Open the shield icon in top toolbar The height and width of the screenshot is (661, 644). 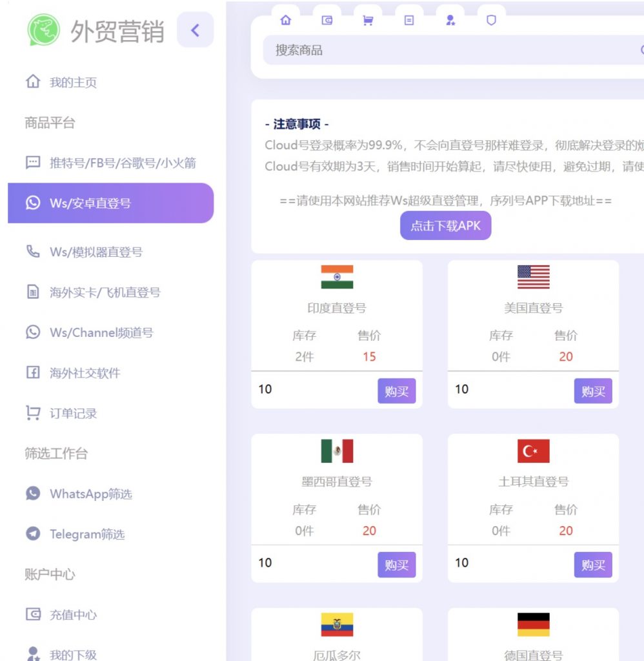(492, 20)
